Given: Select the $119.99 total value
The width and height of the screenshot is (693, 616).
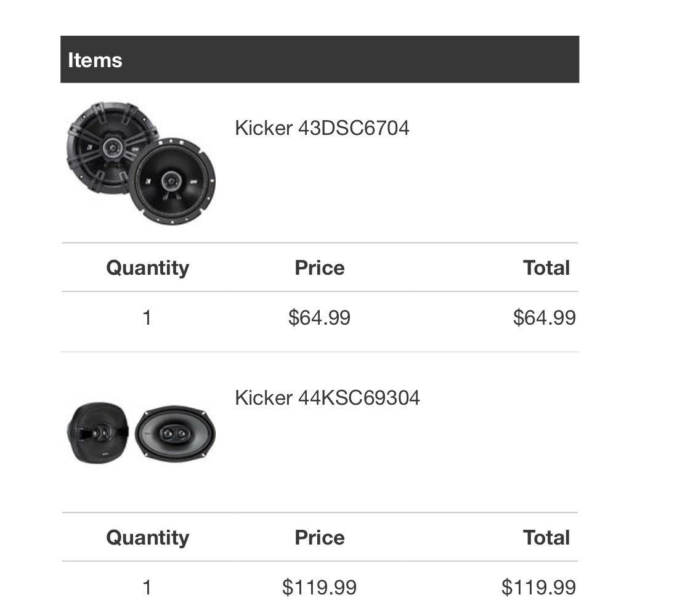Looking at the screenshot, I should [538, 587].
